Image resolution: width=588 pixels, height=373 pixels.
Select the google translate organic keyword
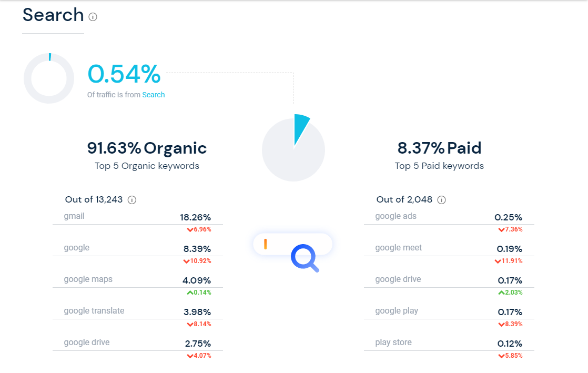94,311
